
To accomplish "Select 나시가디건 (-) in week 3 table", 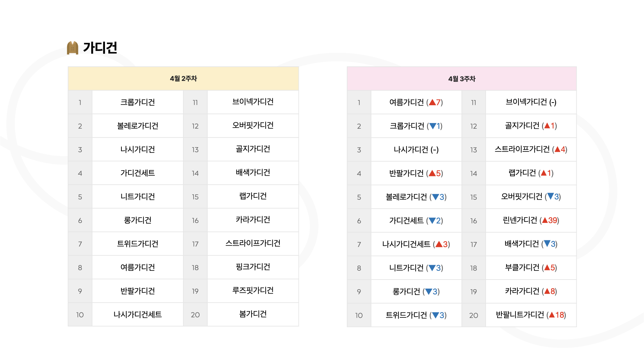I will click(416, 149).
